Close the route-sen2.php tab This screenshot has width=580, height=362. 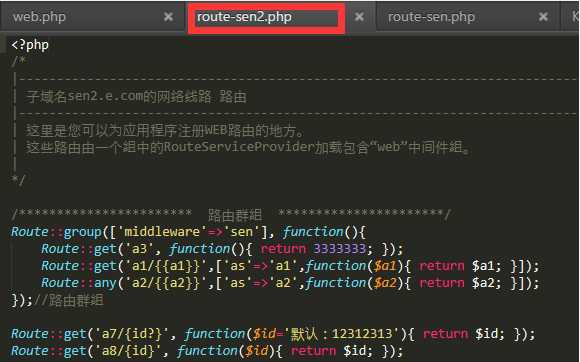pos(359,17)
